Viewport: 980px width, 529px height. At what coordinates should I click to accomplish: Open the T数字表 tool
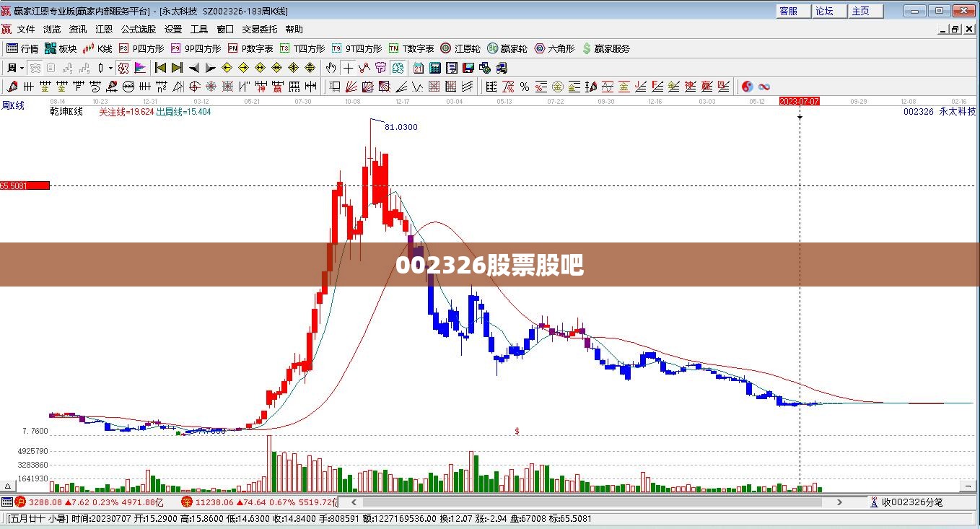point(411,48)
